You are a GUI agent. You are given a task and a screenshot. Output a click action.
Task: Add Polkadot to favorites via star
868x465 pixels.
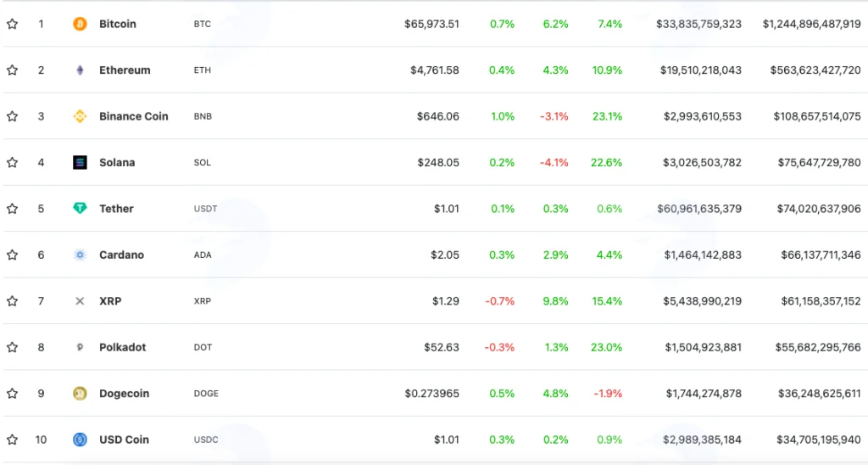pos(12,347)
